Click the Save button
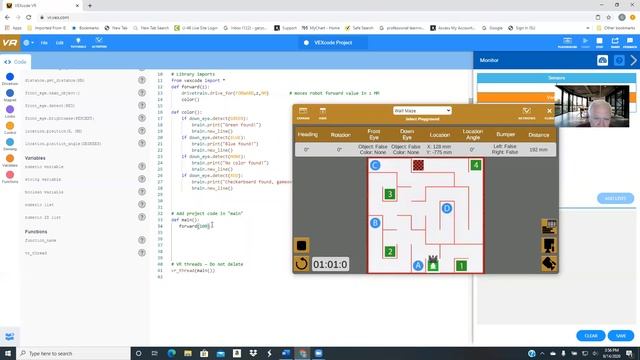The image size is (640, 360). [621, 336]
